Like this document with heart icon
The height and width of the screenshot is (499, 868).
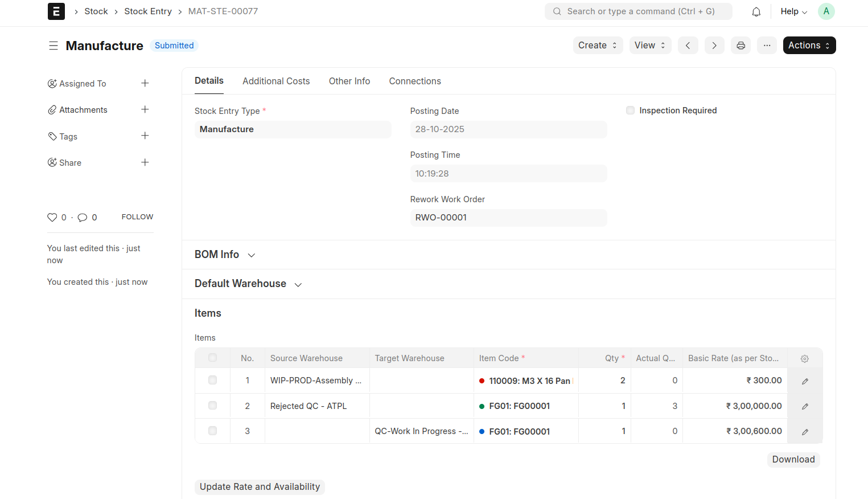click(x=52, y=218)
